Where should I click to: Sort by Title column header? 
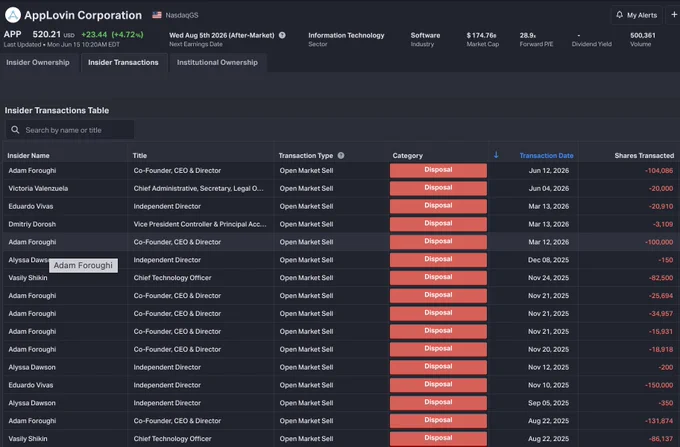pos(140,156)
